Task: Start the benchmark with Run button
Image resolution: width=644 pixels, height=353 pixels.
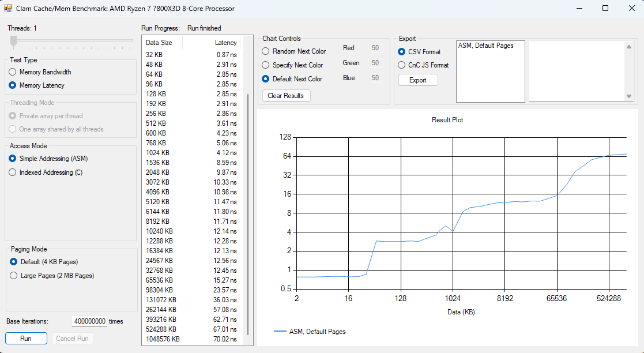Action: point(26,339)
